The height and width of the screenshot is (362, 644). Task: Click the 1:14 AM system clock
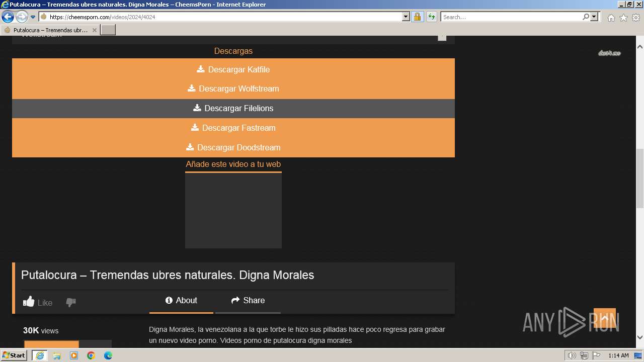pyautogui.click(x=618, y=355)
